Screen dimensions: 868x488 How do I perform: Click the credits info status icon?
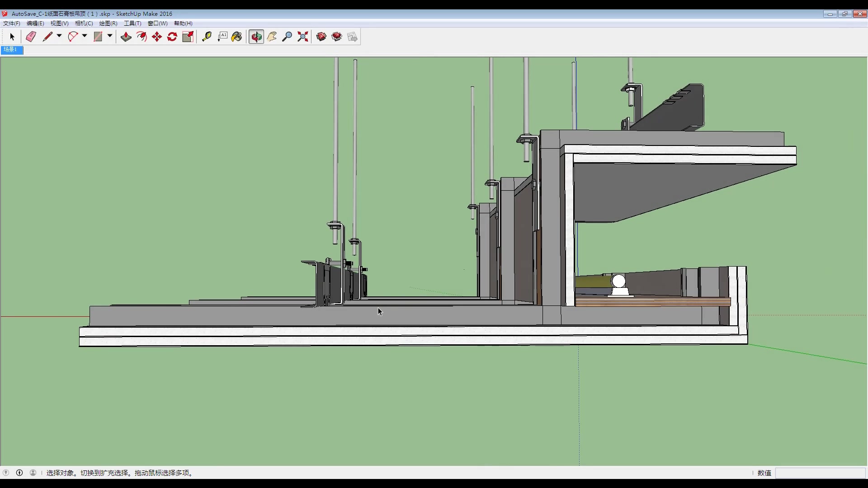[x=19, y=473]
